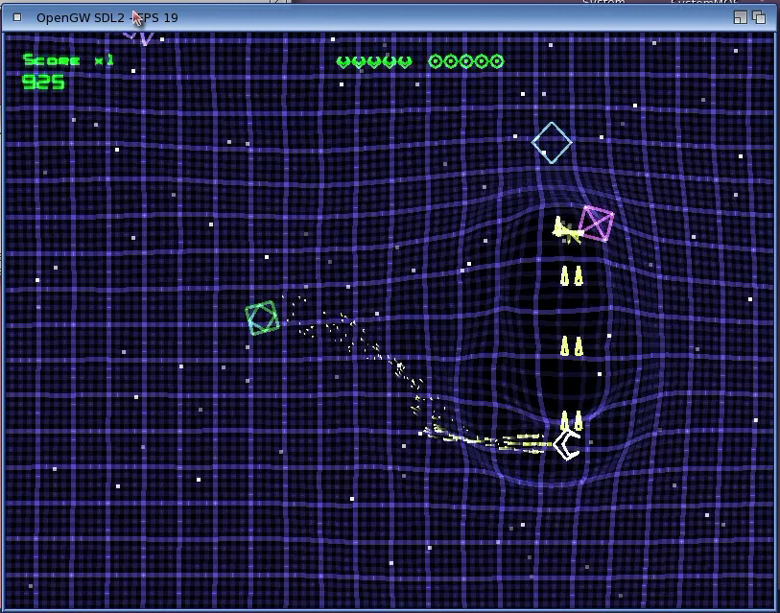The width and height of the screenshot is (780, 613).
Task: Click the magenta crossed-square enemy
Action: click(x=596, y=223)
